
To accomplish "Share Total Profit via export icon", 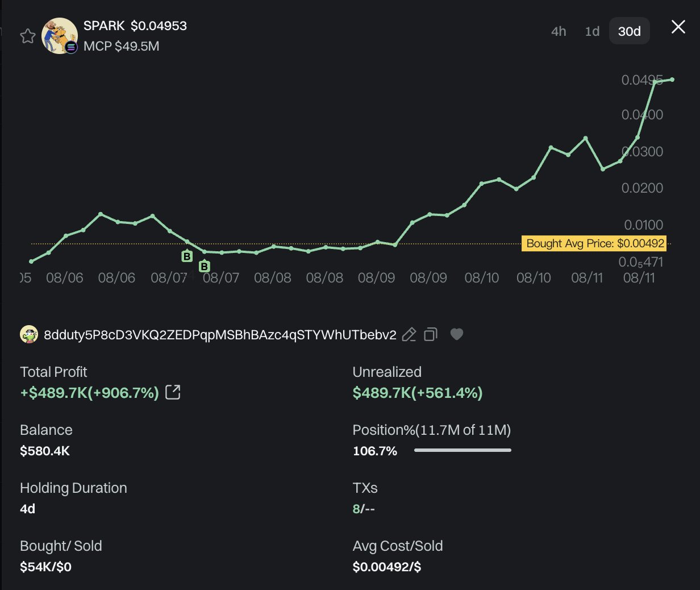I will pyautogui.click(x=173, y=392).
